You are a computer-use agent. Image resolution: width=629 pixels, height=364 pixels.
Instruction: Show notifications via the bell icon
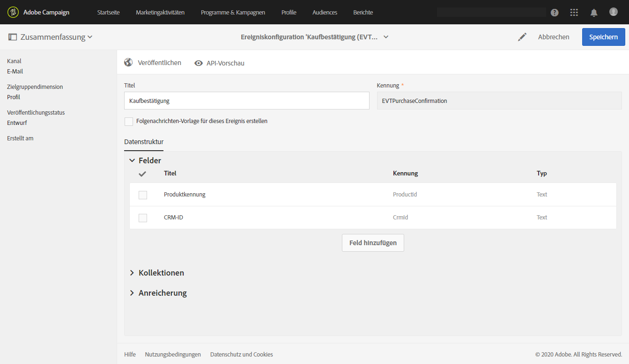click(x=594, y=13)
